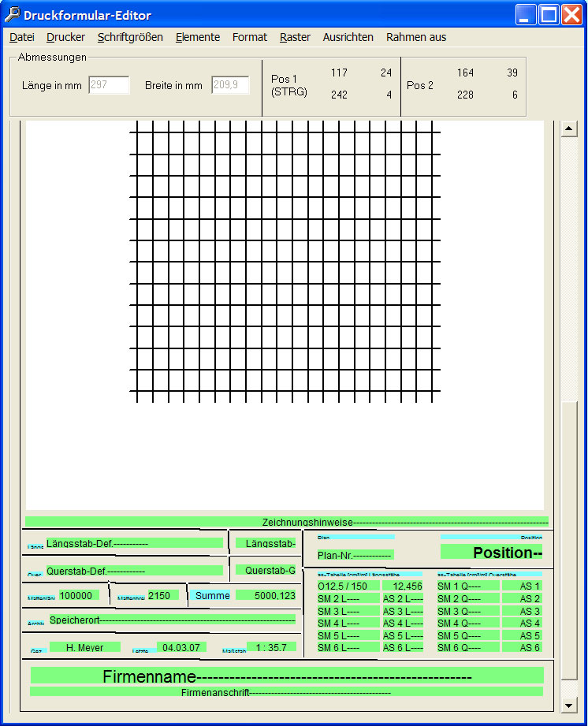
Task: Select the SM 1 Q---- field
Action: (x=468, y=586)
